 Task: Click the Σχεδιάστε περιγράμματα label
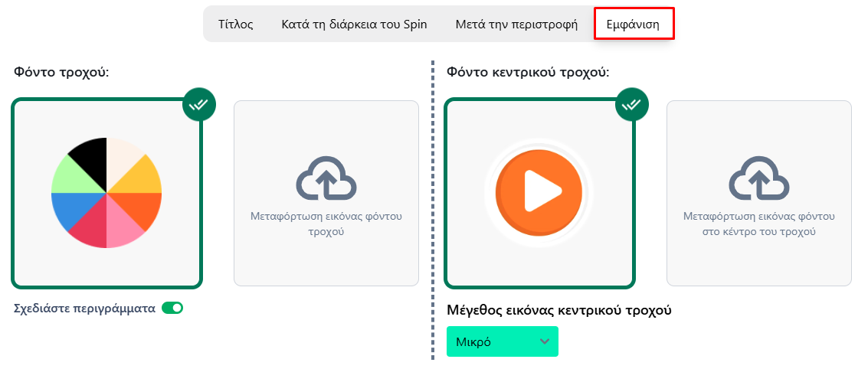(85, 309)
